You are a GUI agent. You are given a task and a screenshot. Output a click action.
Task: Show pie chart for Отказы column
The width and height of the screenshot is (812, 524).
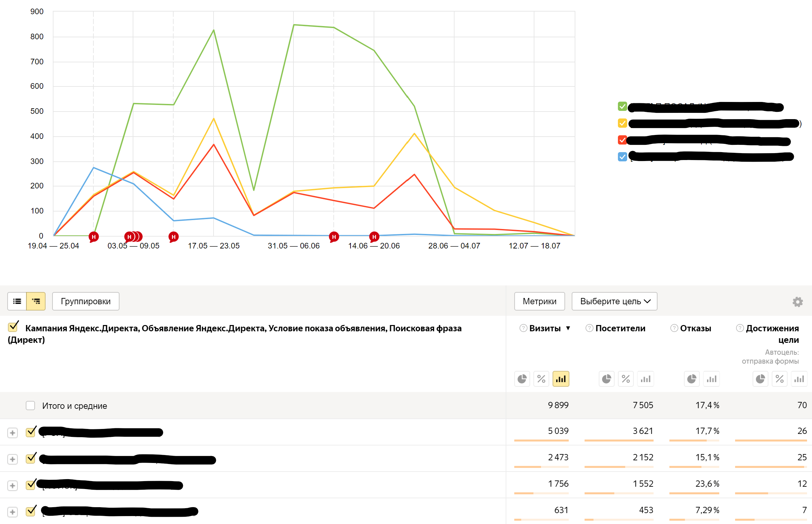(692, 379)
